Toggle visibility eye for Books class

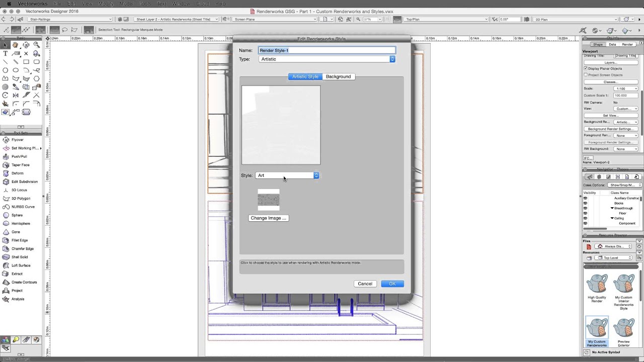tap(585, 203)
